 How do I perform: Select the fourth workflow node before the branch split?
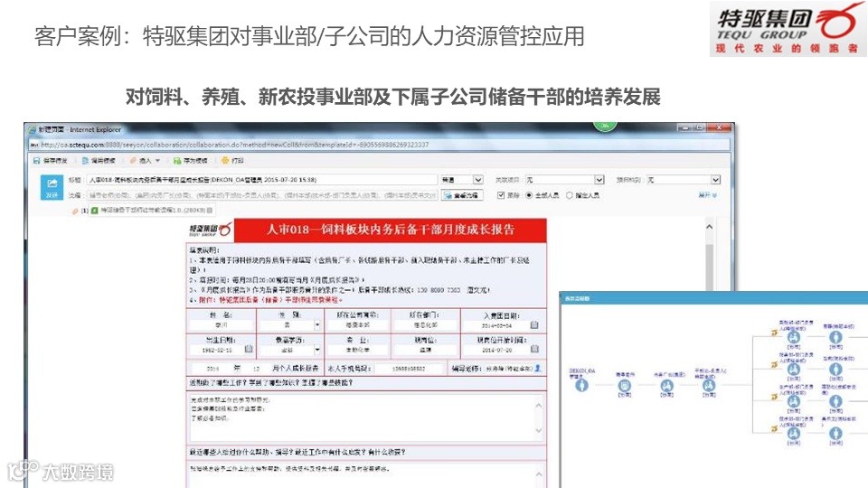point(709,386)
